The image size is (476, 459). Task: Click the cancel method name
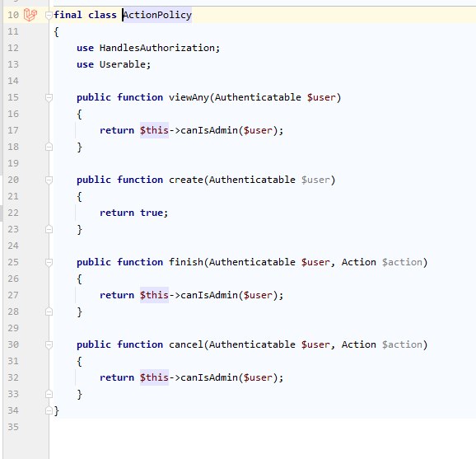[186, 344]
